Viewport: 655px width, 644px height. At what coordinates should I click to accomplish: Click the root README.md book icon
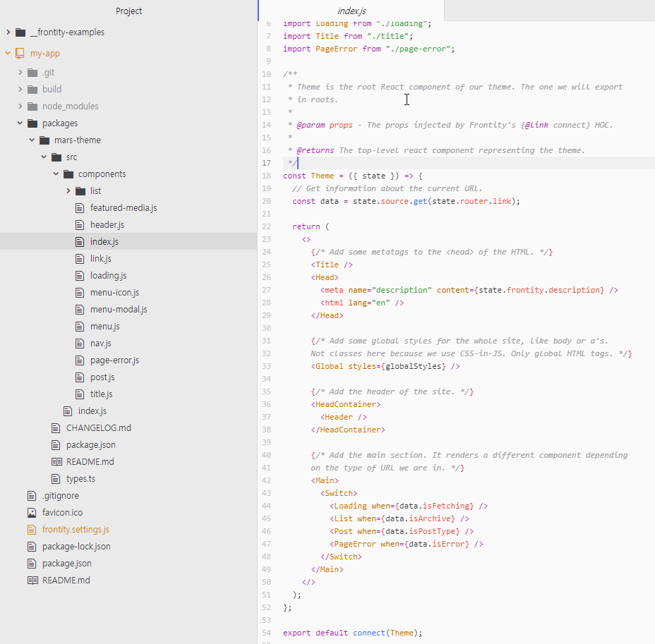(32, 581)
